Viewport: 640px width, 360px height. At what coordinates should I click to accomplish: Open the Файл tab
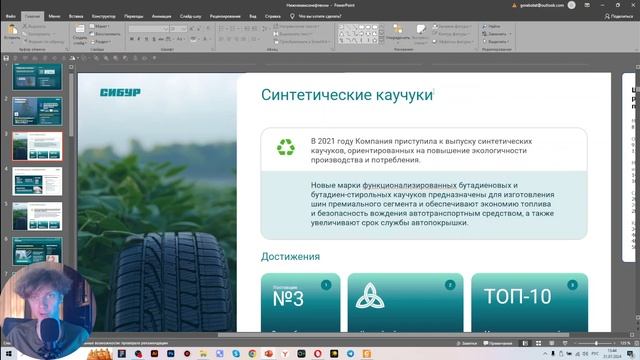point(11,16)
